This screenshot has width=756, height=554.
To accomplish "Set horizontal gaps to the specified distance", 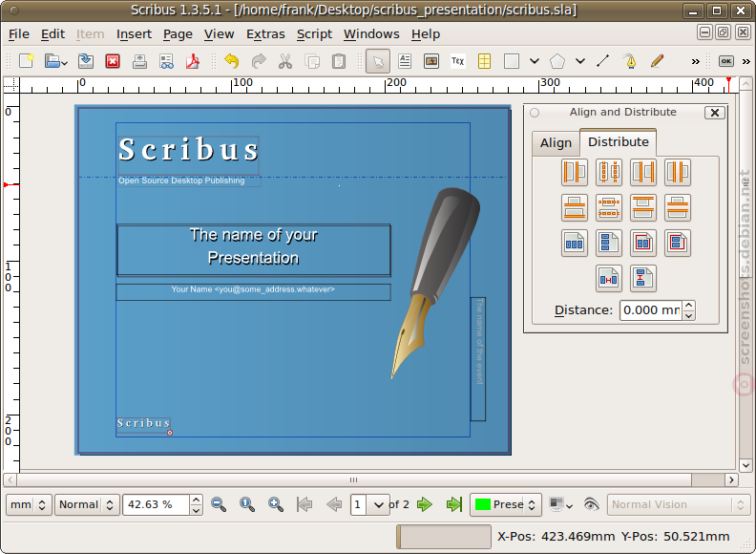I will point(608,279).
